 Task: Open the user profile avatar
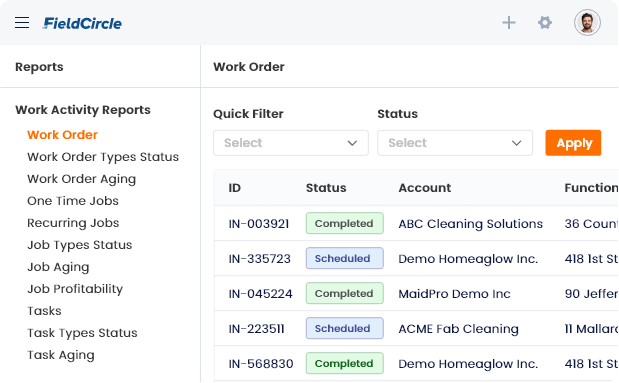pyautogui.click(x=587, y=23)
